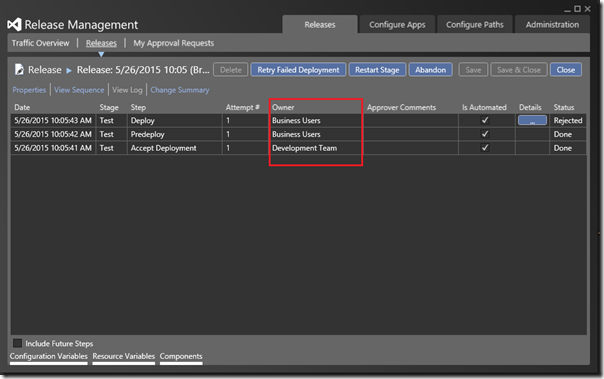Click the disabled Delete button
The height and width of the screenshot is (379, 604).
coord(230,70)
